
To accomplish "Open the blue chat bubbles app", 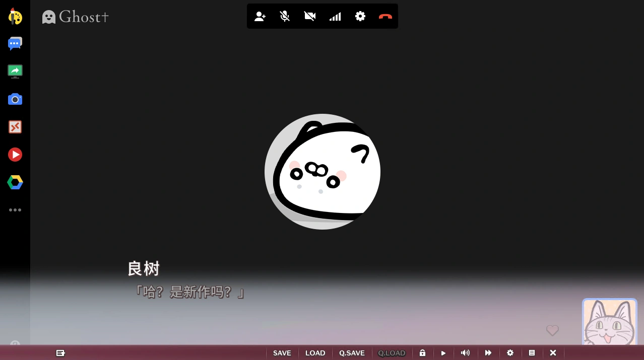I will 15,44.
